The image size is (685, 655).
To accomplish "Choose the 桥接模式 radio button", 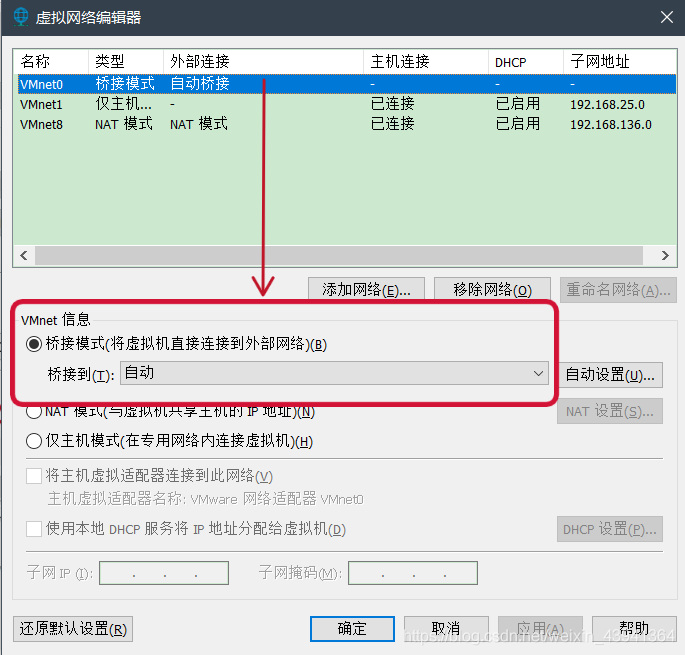I will click(x=35, y=345).
